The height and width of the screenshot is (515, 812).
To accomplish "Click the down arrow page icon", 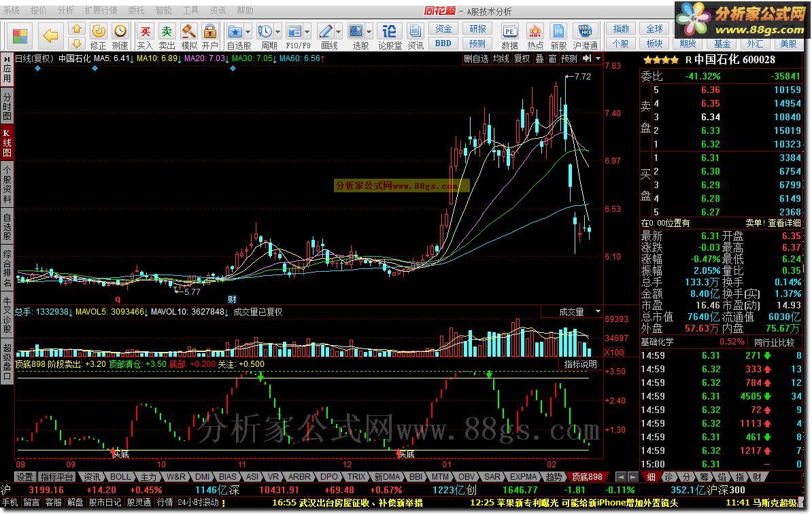I will click(x=77, y=43).
